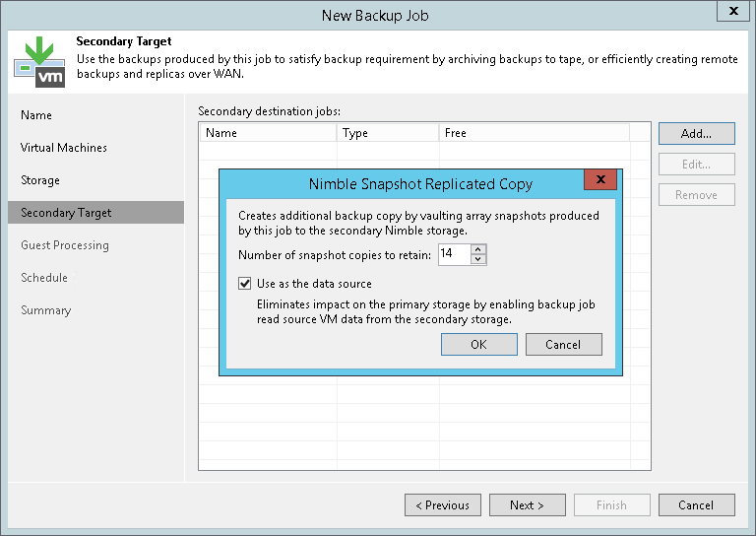The width and height of the screenshot is (756, 536).
Task: Cancel the New Backup Job wizard
Action: tap(697, 505)
